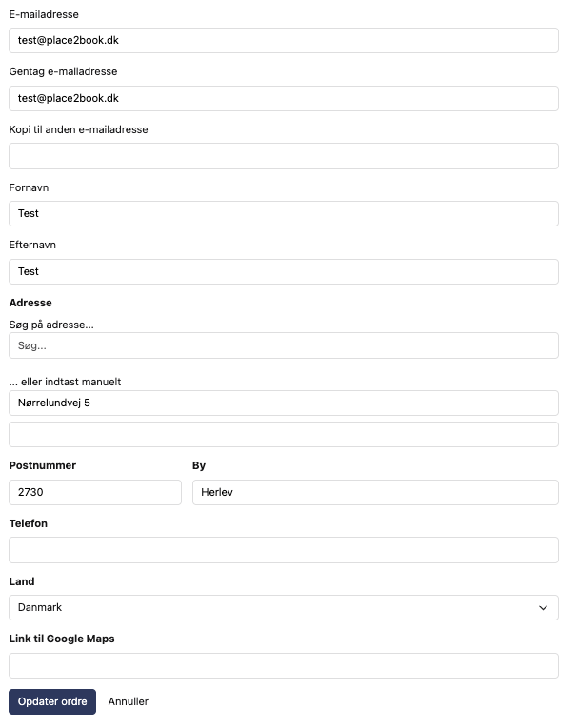Click the By field containing Herlev
Viewport: 576px width, 728px height.
375,492
